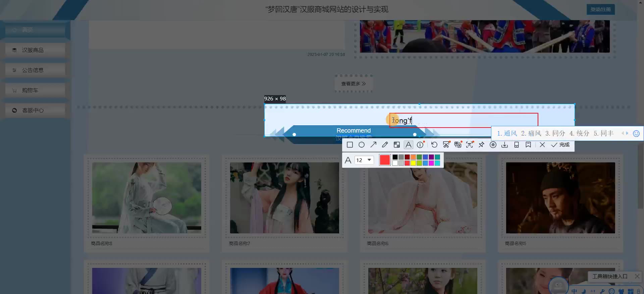The width and height of the screenshot is (644, 294).
Task: Choose IME candidate 4 统分
Action: pos(579,133)
